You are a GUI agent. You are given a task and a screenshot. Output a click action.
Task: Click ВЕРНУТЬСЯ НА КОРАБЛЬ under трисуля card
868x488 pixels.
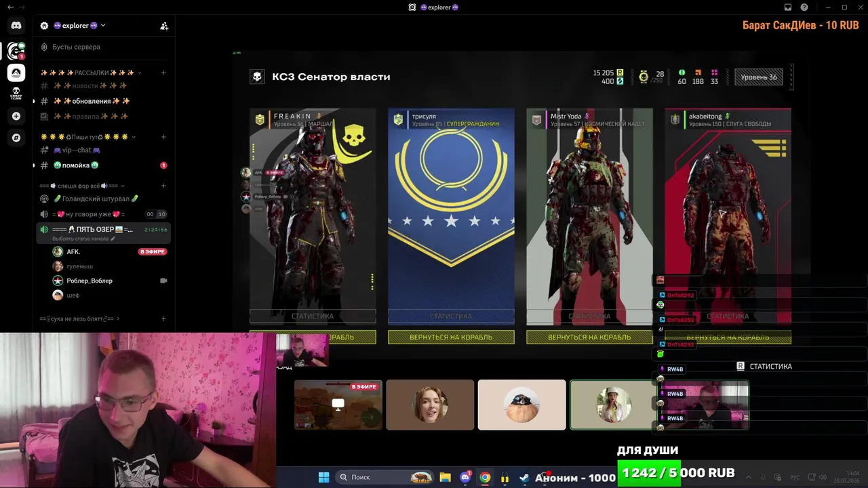pyautogui.click(x=451, y=337)
